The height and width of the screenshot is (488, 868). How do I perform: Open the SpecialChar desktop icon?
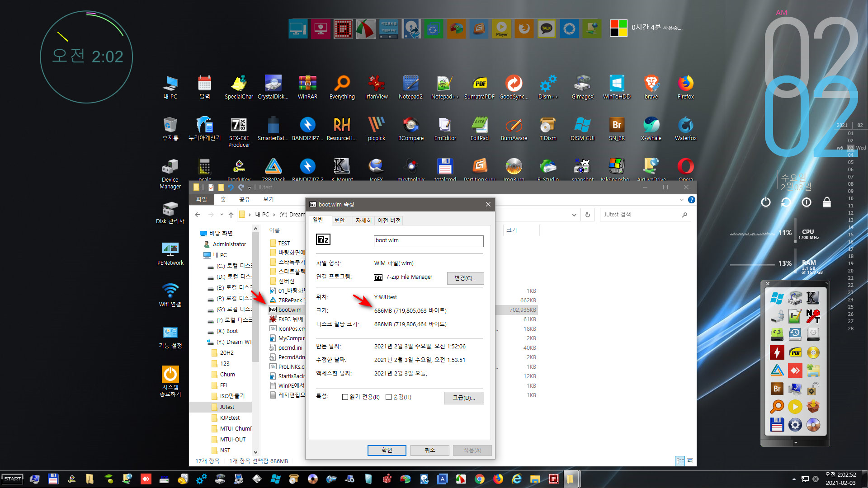click(239, 87)
